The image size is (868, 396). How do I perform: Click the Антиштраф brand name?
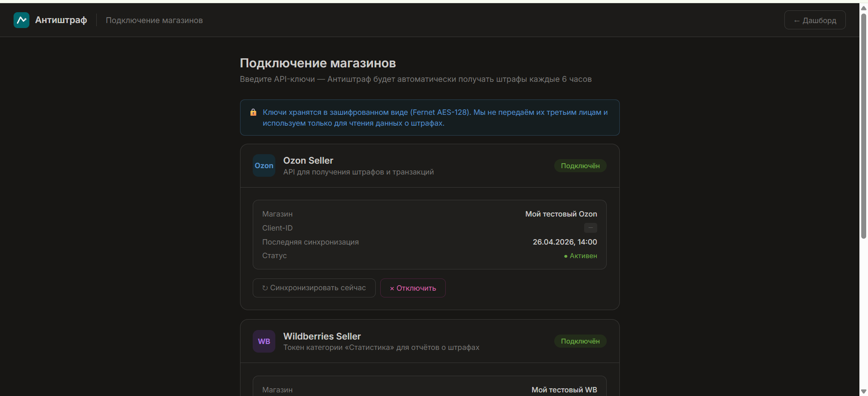coord(61,20)
